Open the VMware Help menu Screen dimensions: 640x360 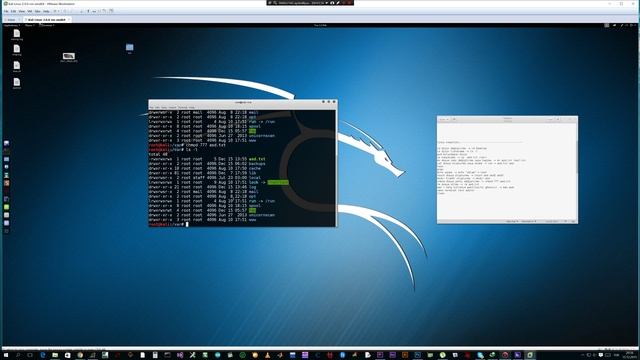pyautogui.click(x=46, y=11)
